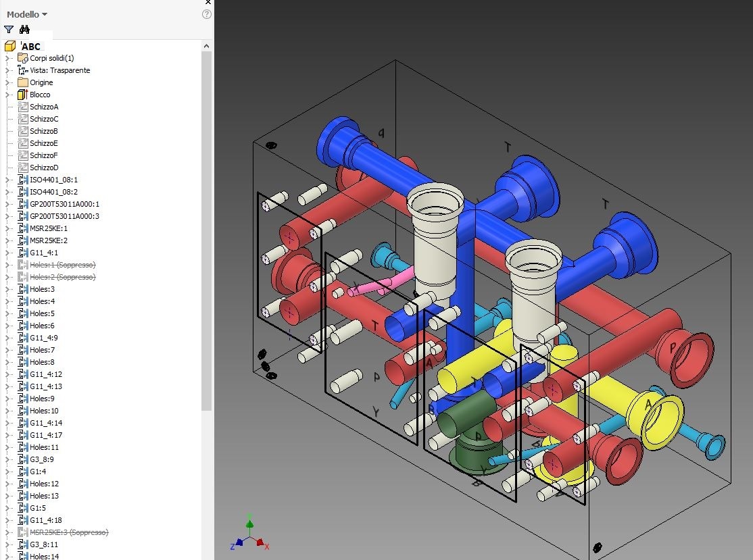The width and height of the screenshot is (753, 560).
Task: Click the MSR25KE:1 component icon
Action: click(22, 228)
